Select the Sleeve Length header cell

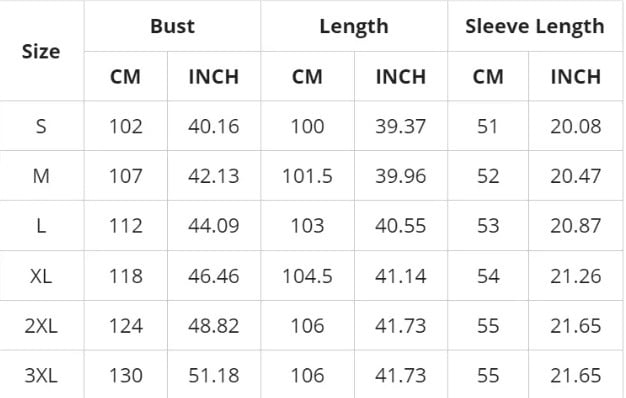[535, 27]
